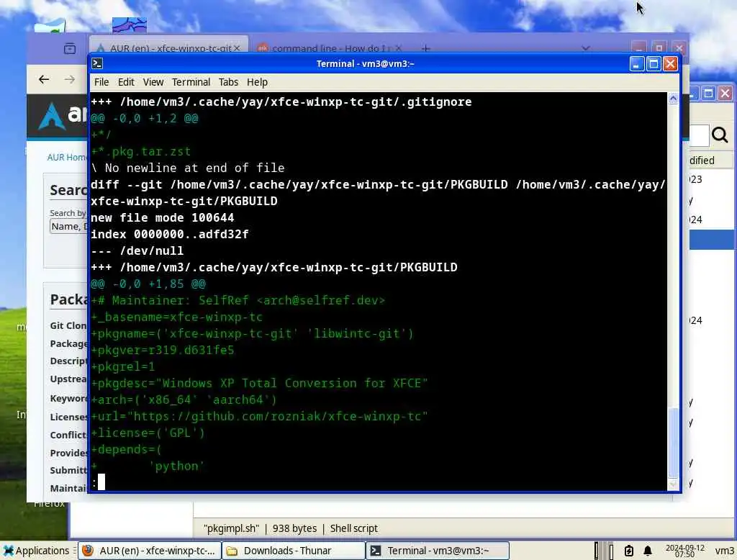Click the clock showing 2024-09-12 07:50

(684, 551)
